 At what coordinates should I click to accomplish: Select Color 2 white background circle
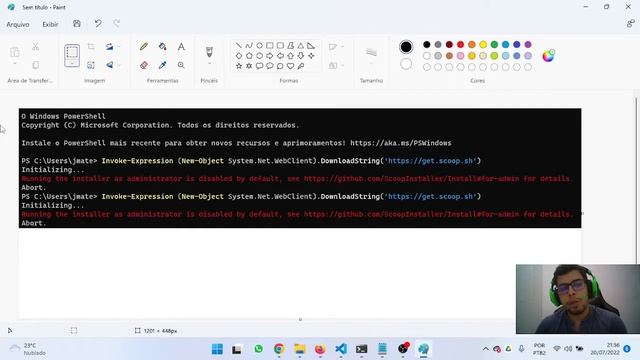[x=406, y=64]
